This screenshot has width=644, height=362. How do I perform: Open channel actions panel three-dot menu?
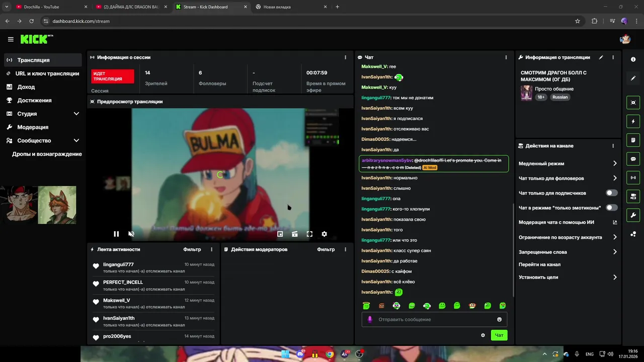pos(613,146)
